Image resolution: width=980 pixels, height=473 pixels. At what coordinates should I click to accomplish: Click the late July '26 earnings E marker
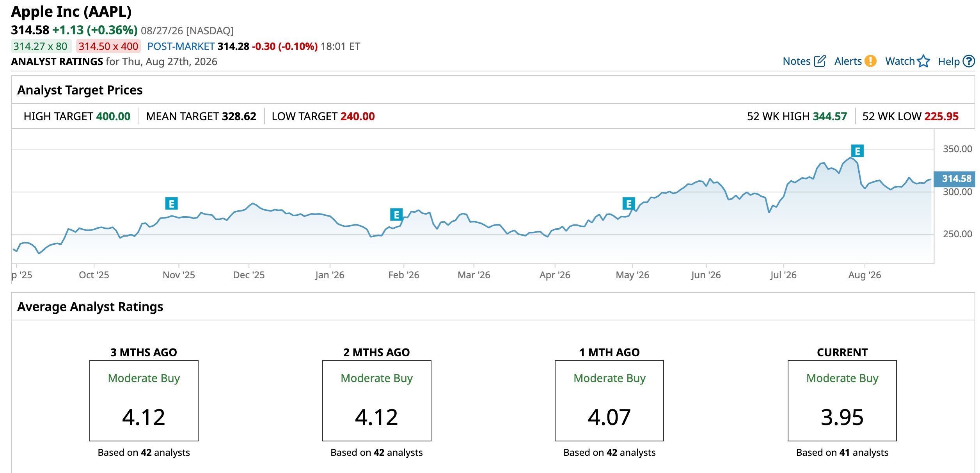857,151
